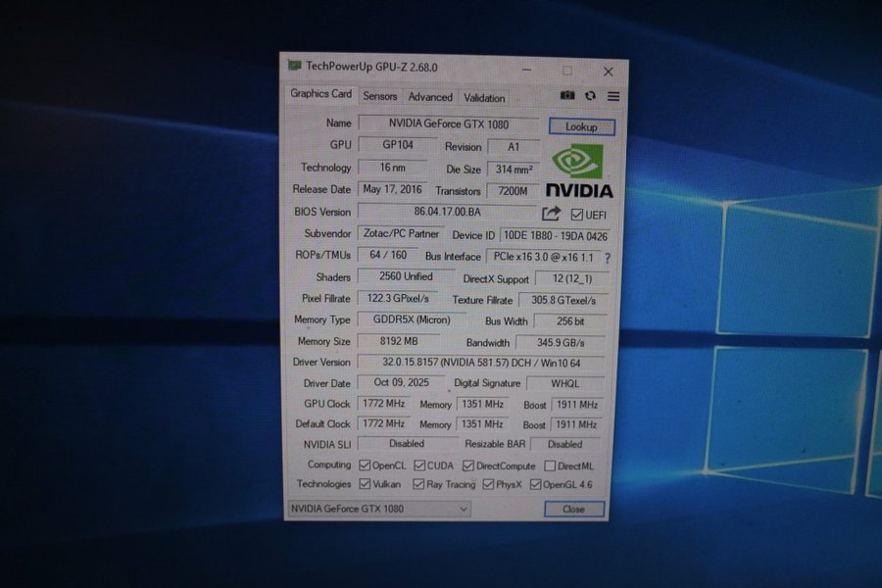The image size is (882, 588).
Task: Click the Driver Version field
Action: click(x=480, y=363)
